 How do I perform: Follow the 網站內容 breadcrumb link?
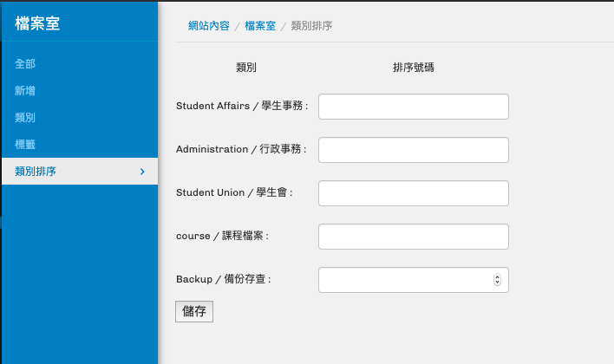(x=209, y=26)
